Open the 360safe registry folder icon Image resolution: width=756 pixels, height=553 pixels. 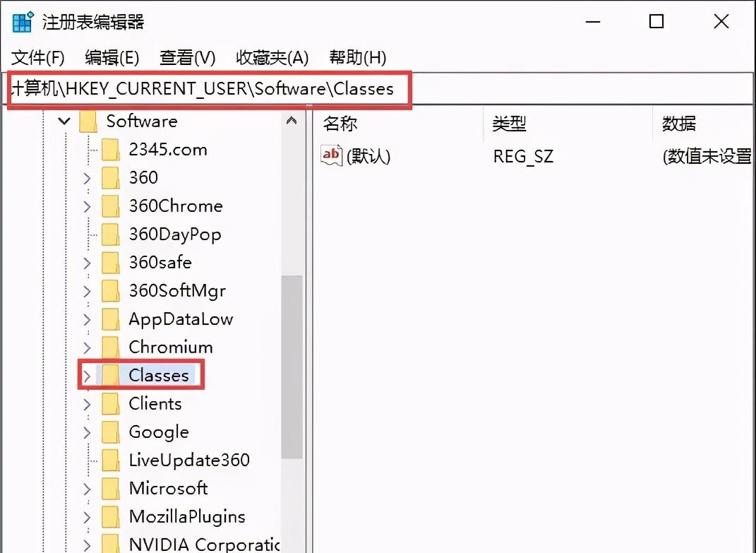112,262
